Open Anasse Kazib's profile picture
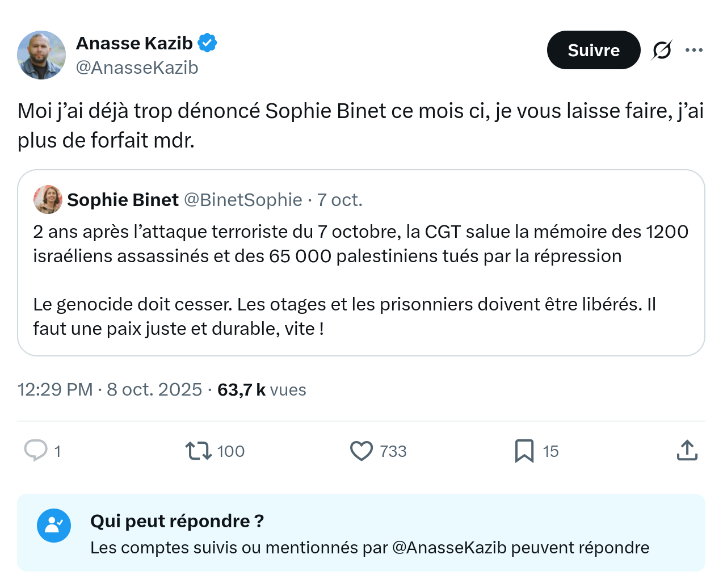The height and width of the screenshot is (588, 723). pyautogui.click(x=41, y=55)
